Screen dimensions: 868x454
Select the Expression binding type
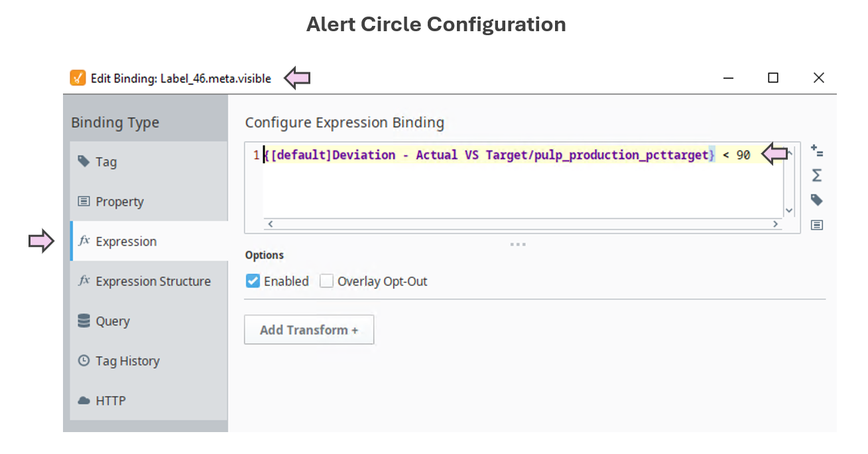[126, 242]
